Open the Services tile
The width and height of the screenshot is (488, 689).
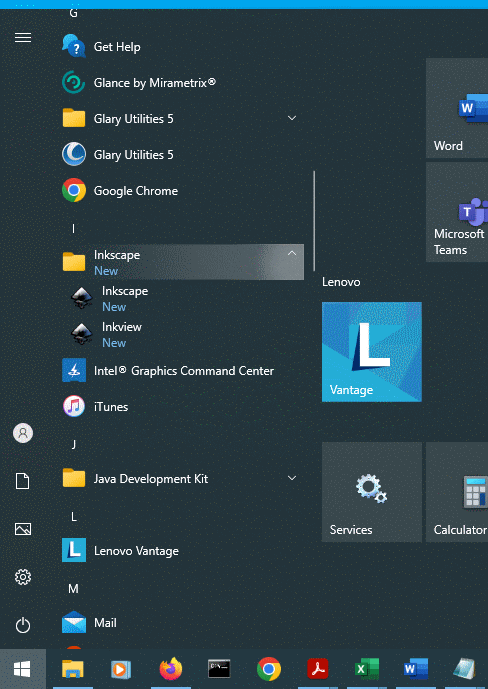[x=372, y=492]
